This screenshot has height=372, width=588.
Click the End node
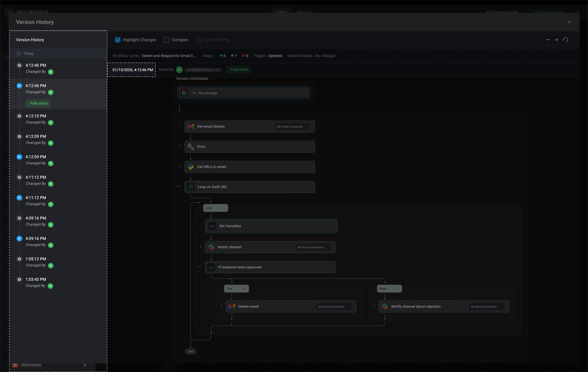coord(191,351)
